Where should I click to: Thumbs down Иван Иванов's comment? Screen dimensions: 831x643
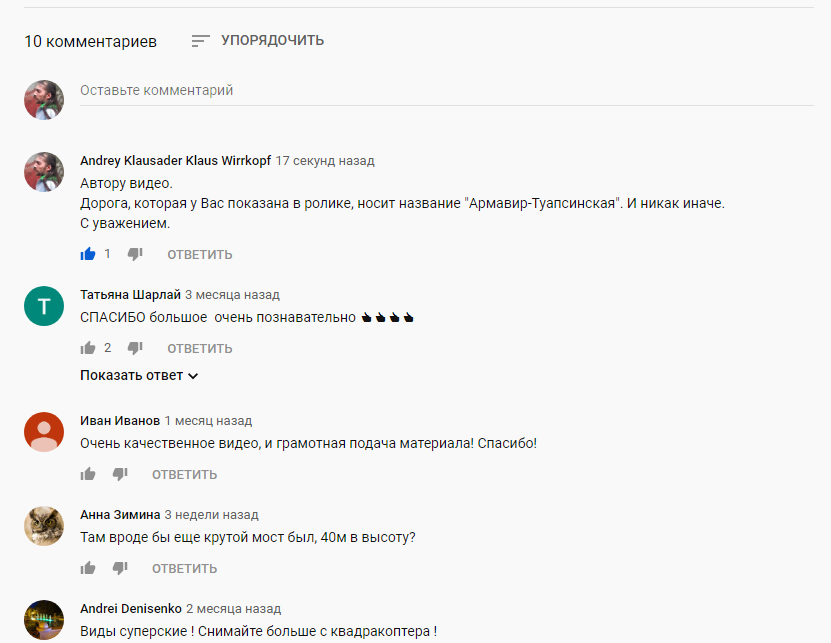tap(120, 474)
